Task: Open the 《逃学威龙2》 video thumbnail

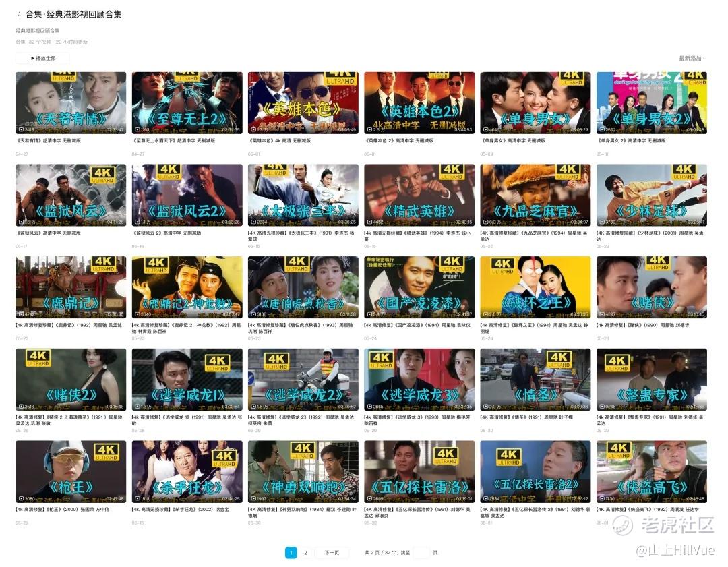Action: coord(303,380)
